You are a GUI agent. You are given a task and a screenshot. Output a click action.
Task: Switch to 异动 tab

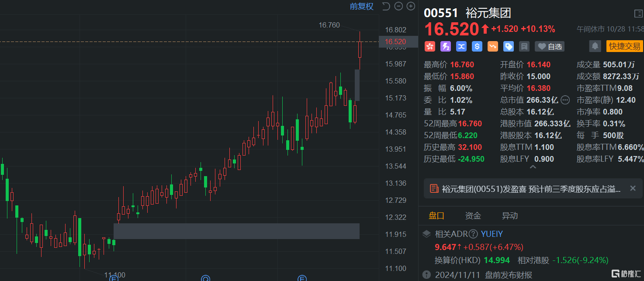[x=510, y=215]
